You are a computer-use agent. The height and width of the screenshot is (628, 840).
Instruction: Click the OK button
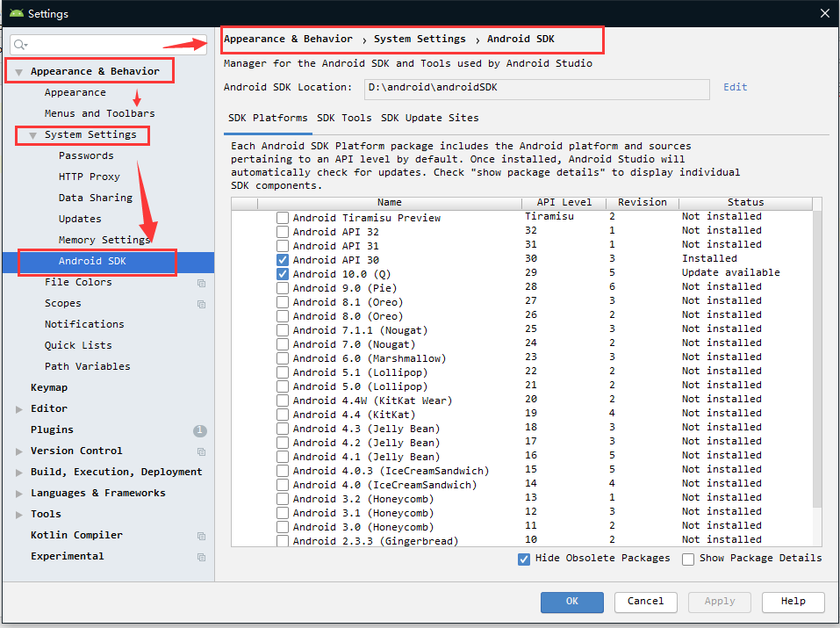point(572,602)
